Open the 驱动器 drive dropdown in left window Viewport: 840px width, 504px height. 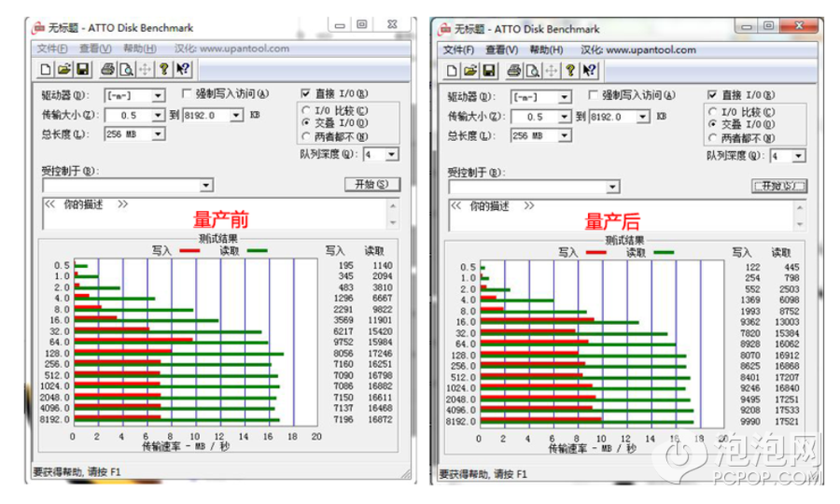coord(158,96)
